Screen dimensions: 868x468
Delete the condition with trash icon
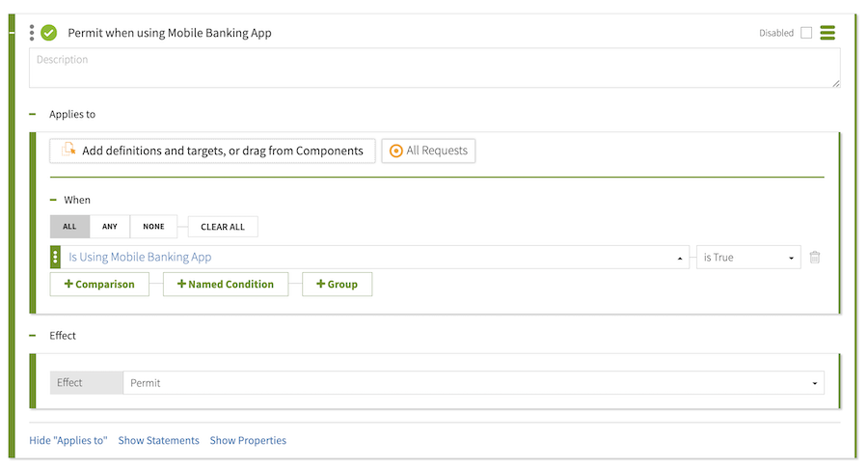[815, 258]
